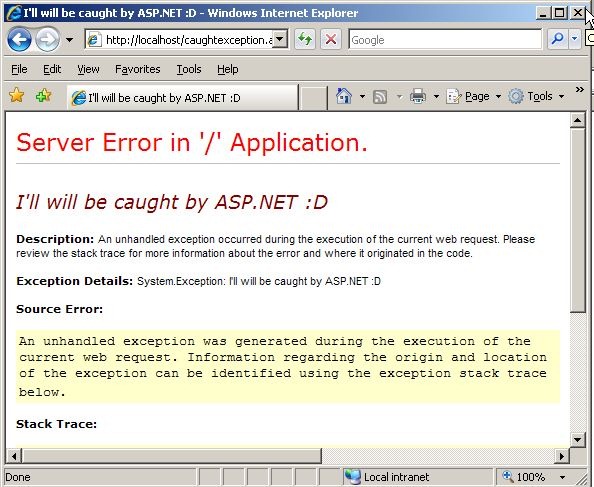Image resolution: width=594 pixels, height=487 pixels.
Task: Open Favorites Center star icon
Action: pyautogui.click(x=17, y=96)
